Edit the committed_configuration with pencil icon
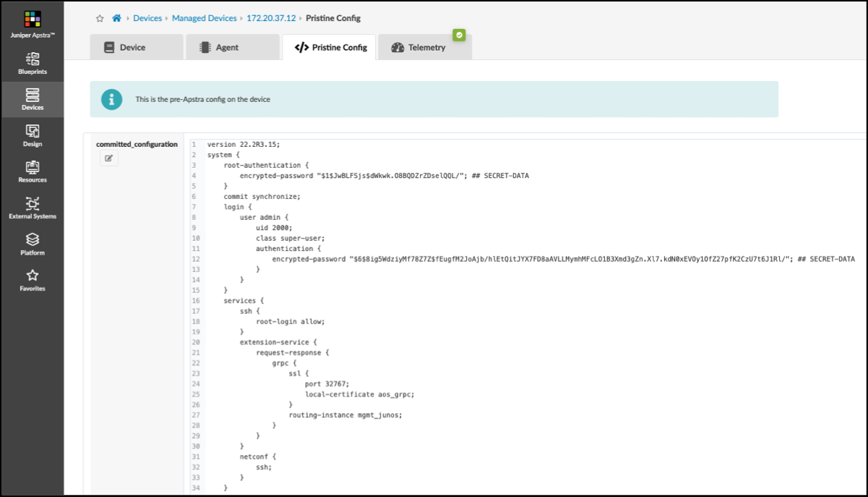Screen dimensions: 868x497 (109, 158)
